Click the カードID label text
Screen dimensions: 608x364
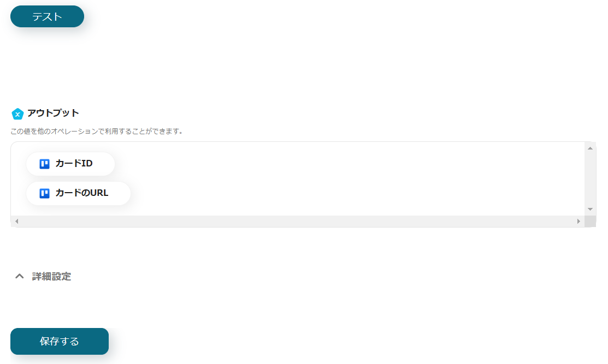tap(74, 163)
